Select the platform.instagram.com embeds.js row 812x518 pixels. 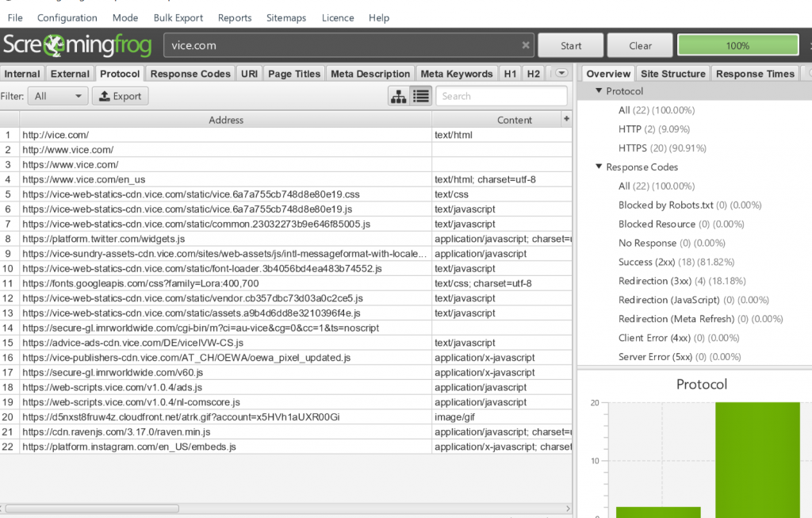click(x=285, y=447)
